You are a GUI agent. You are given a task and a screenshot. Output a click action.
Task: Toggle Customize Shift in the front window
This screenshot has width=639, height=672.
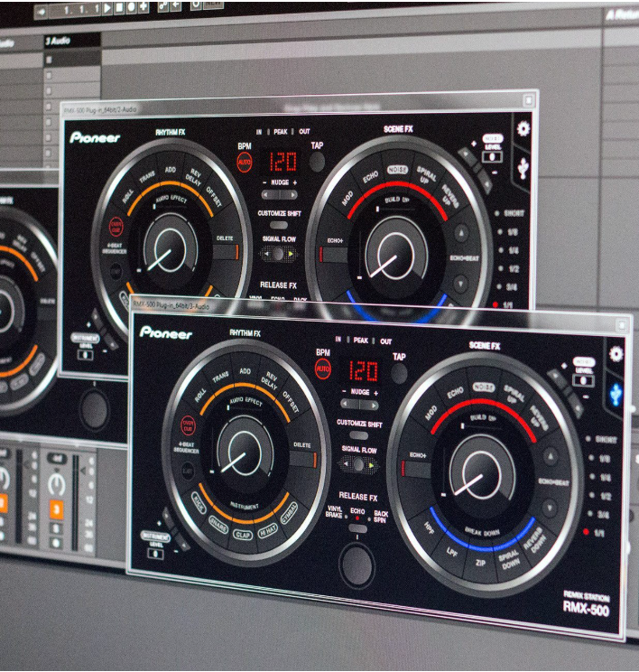coord(358,435)
